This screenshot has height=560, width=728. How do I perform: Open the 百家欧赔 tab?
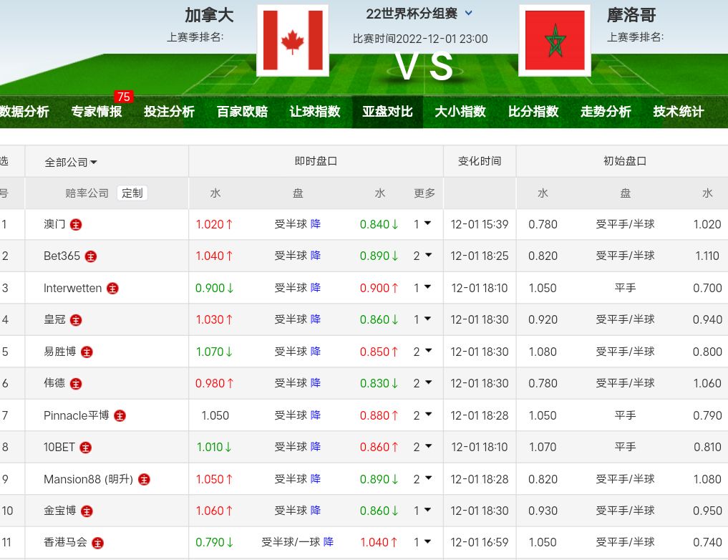pos(242,112)
